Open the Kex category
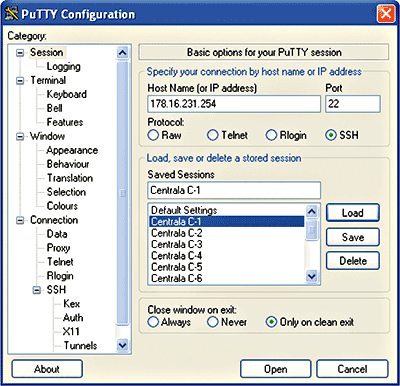Screen dimensions: 400x386 tap(71, 304)
